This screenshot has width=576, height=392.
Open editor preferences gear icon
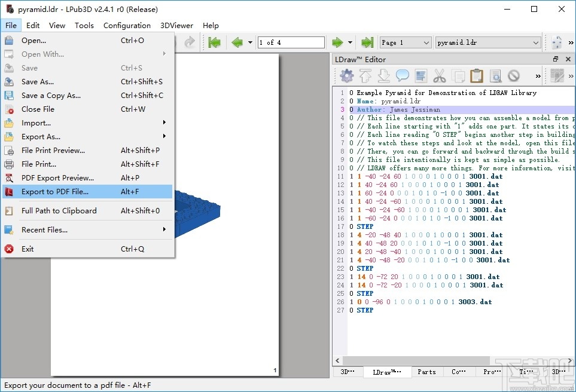347,76
